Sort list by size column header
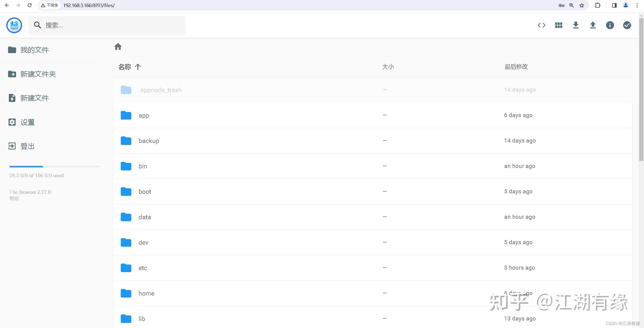Image resolution: width=644 pixels, height=328 pixels. click(x=388, y=67)
